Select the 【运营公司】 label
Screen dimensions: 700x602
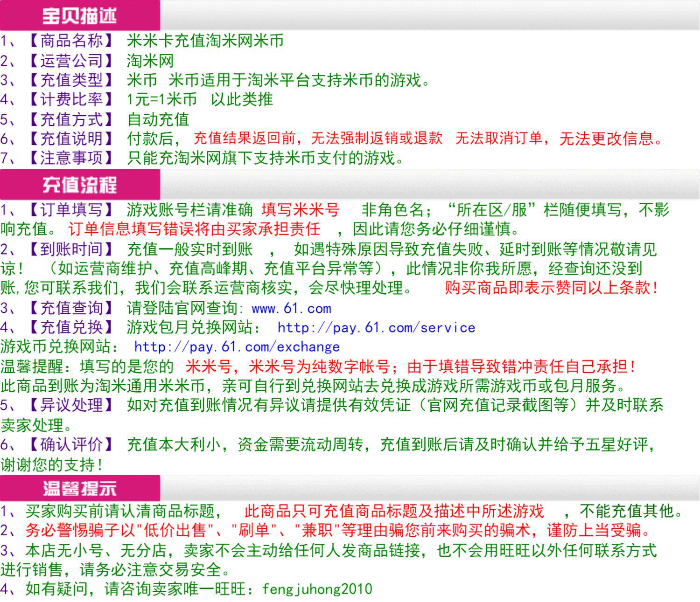(x=71, y=61)
